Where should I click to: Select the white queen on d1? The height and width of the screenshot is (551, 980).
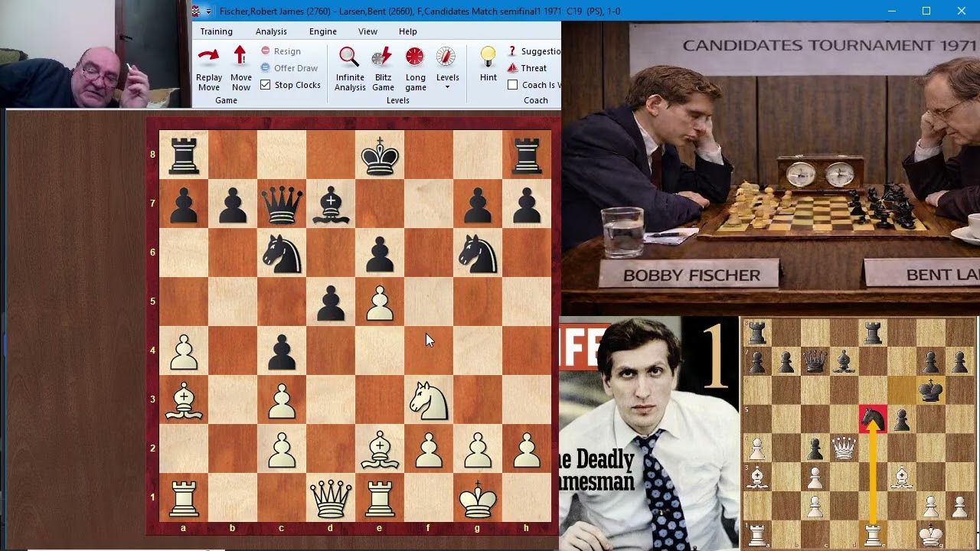331,497
